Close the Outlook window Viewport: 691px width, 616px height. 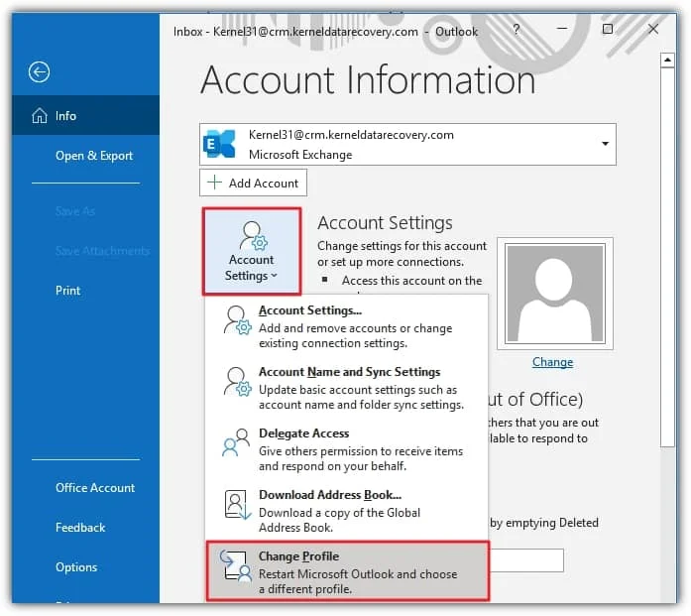(x=653, y=29)
